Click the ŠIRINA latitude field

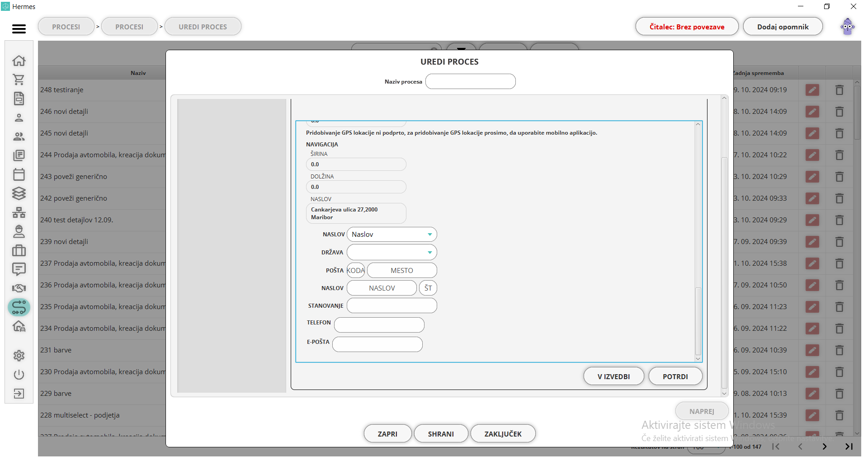point(356,164)
